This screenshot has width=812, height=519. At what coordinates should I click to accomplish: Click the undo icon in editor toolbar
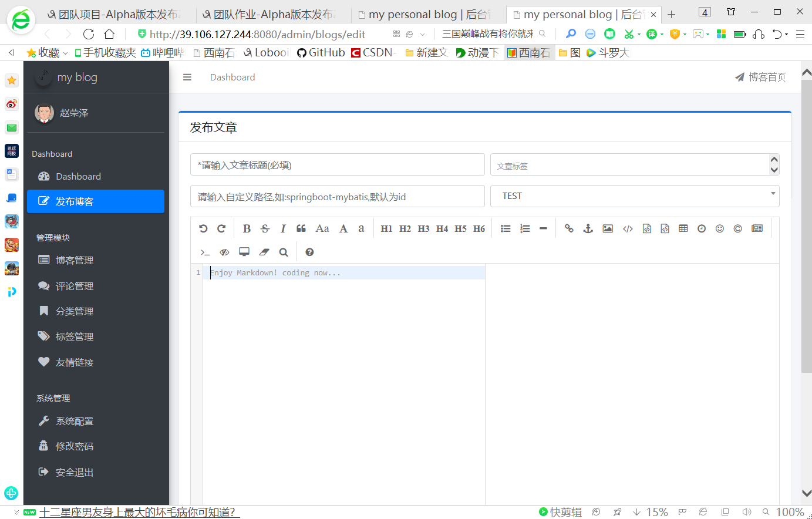click(203, 228)
